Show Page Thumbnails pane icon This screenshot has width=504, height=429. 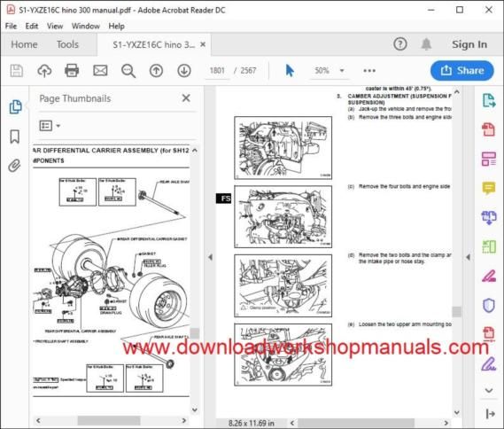[15, 106]
